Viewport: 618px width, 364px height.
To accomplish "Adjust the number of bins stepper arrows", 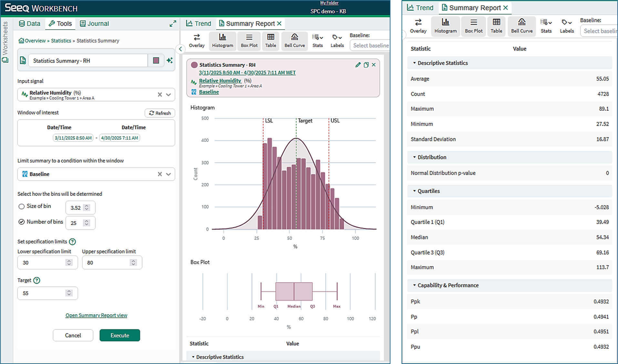I will click(x=86, y=223).
